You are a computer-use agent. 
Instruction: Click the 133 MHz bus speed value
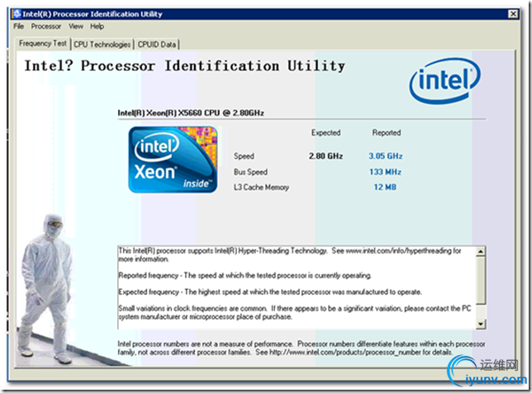click(386, 172)
